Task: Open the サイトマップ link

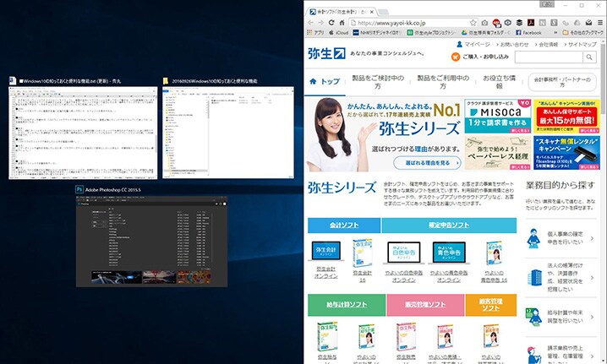Action: point(580,45)
